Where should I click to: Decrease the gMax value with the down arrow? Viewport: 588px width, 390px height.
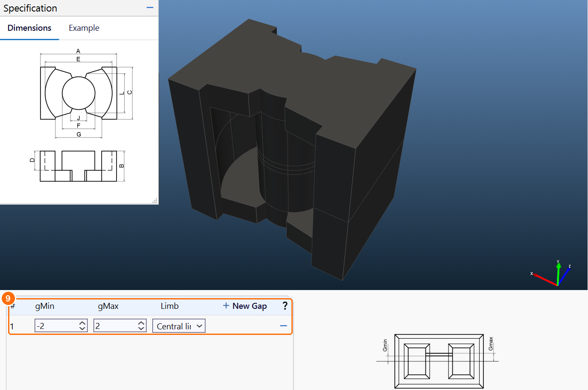pyautogui.click(x=141, y=328)
